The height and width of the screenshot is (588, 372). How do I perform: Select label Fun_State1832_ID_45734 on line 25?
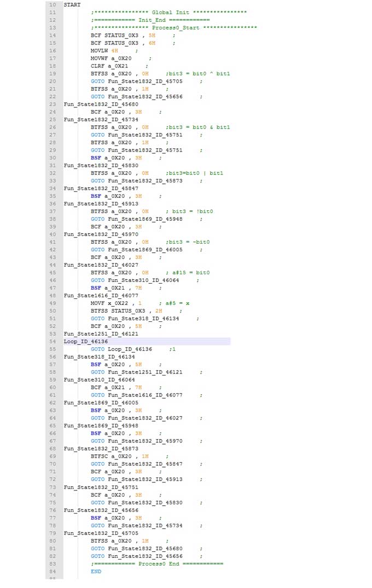[x=101, y=119]
